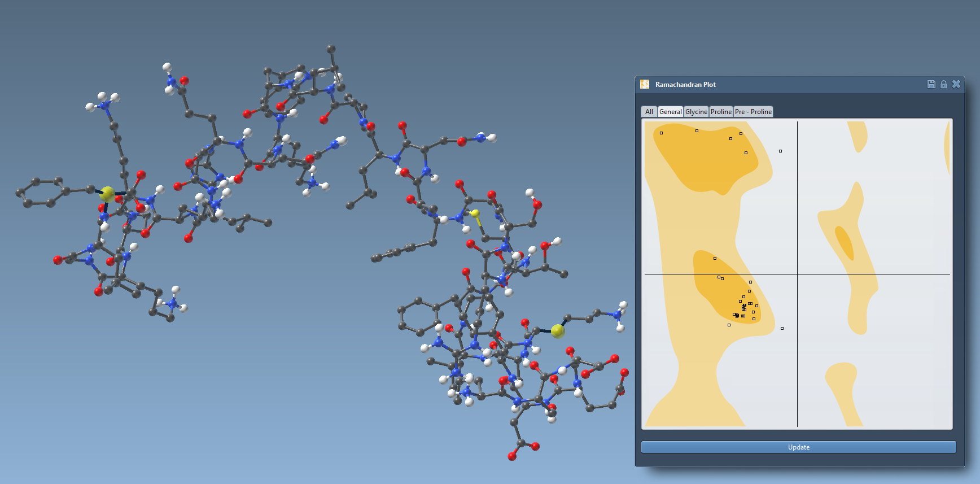Select the topmost gray carbon atom of the molecule

[331, 49]
